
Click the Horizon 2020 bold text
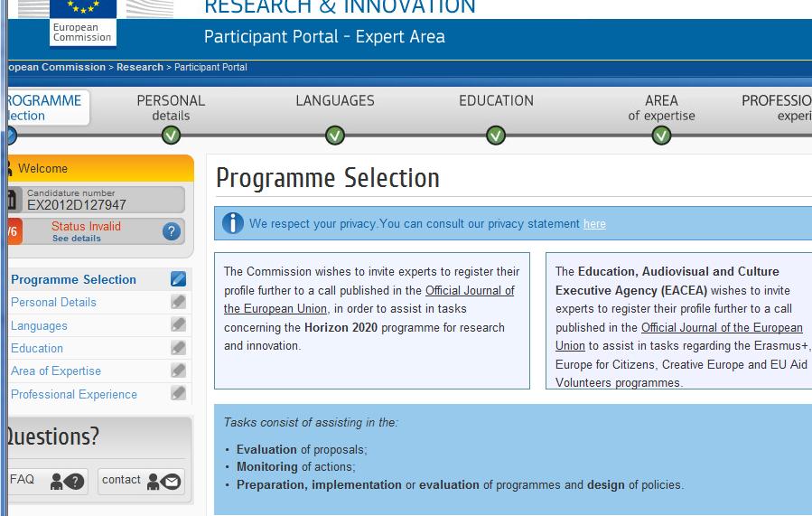(x=341, y=327)
